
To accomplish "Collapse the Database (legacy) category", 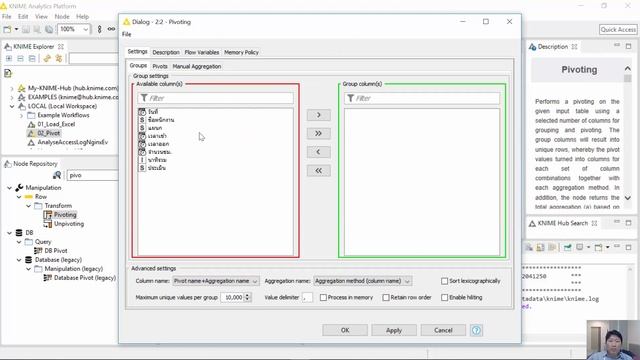I will (19, 260).
